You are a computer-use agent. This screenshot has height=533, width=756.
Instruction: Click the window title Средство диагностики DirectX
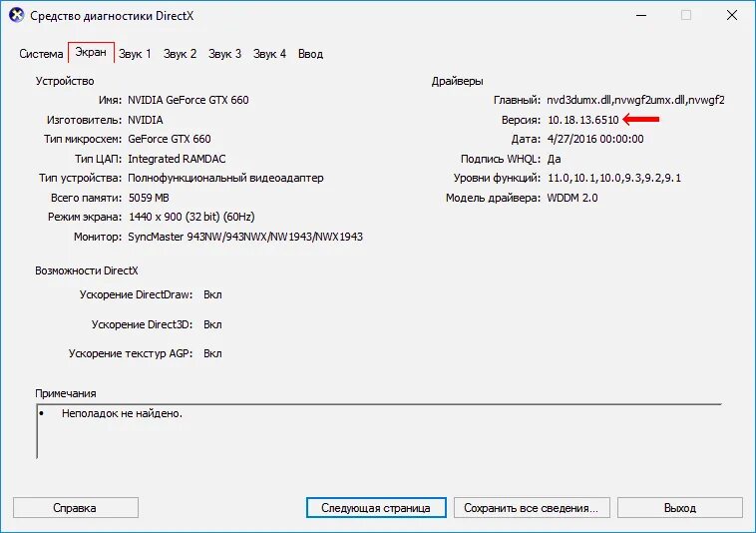(x=112, y=16)
